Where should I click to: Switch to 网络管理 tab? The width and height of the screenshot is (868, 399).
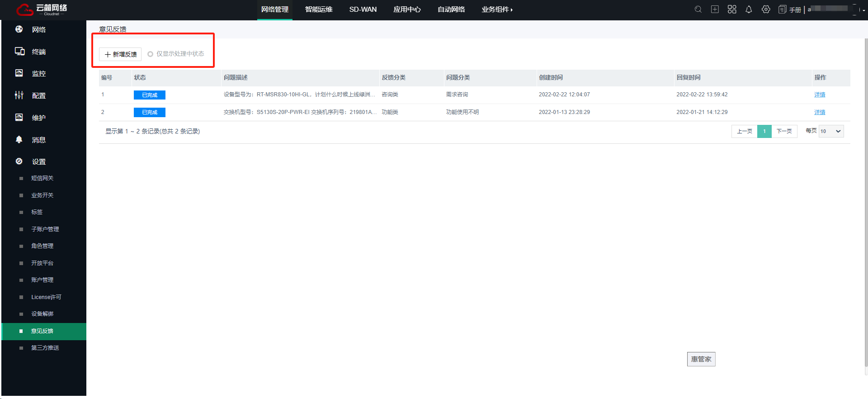pyautogui.click(x=275, y=9)
